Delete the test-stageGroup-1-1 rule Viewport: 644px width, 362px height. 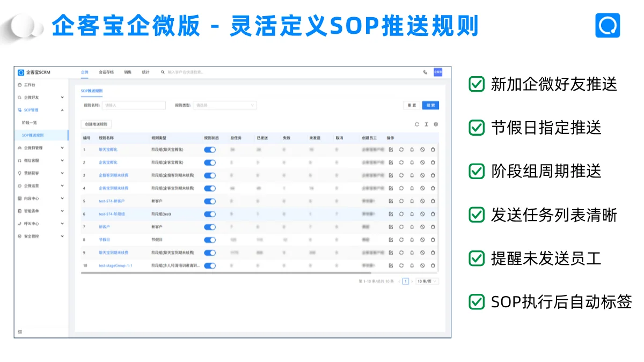point(433,265)
